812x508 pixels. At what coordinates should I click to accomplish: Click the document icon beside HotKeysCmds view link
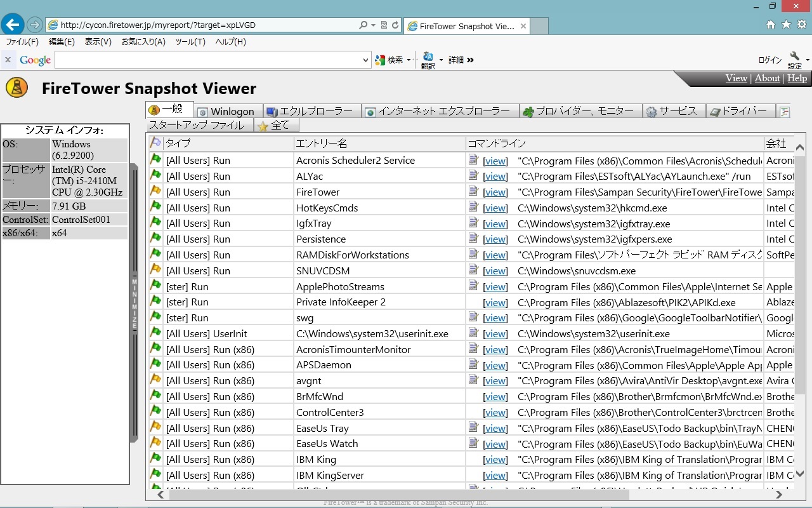coord(473,207)
